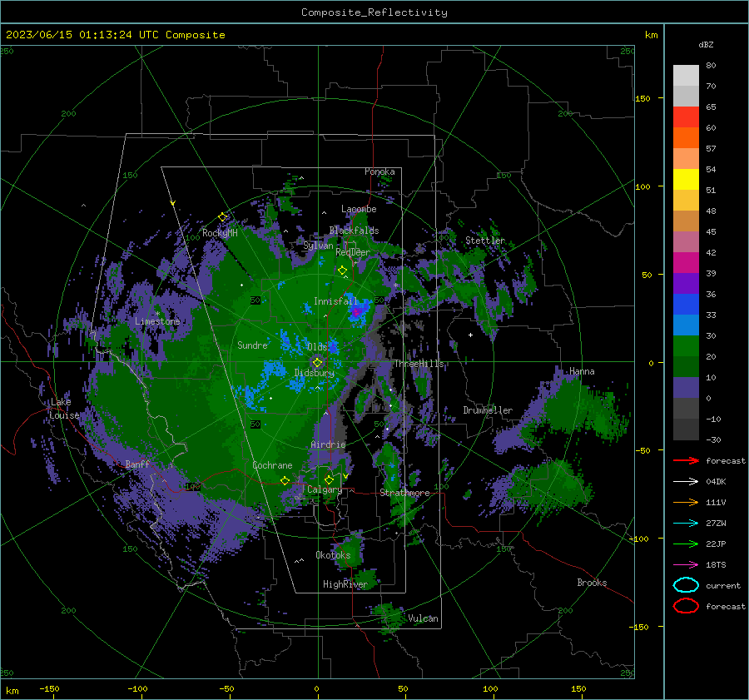Image resolution: width=749 pixels, height=700 pixels.
Task: Click the RedDeer city label
Action: pyautogui.click(x=353, y=252)
